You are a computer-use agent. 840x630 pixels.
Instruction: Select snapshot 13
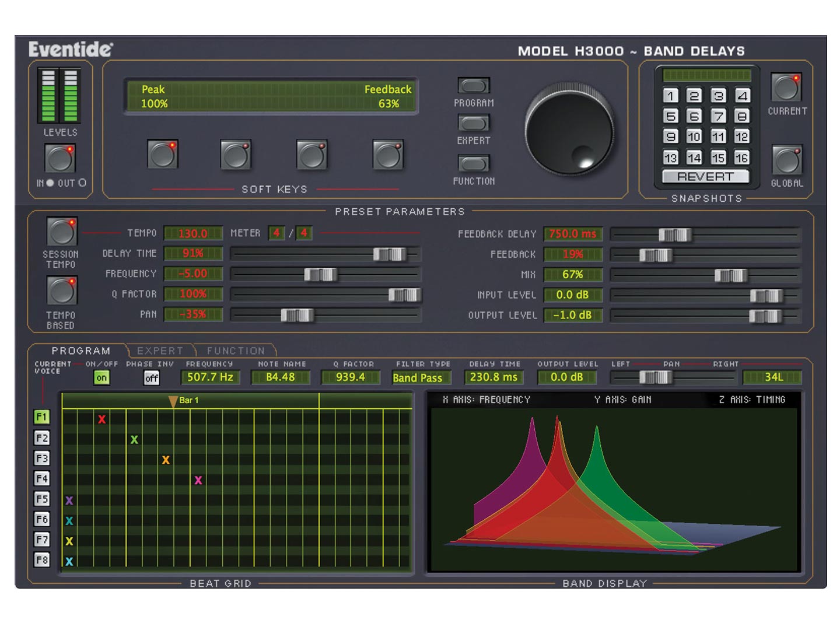click(671, 157)
